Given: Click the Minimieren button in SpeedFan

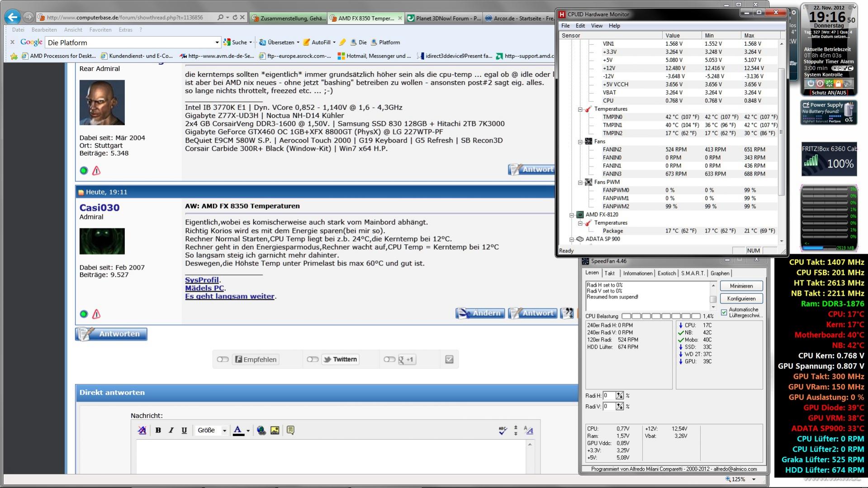Looking at the screenshot, I should tap(741, 286).
